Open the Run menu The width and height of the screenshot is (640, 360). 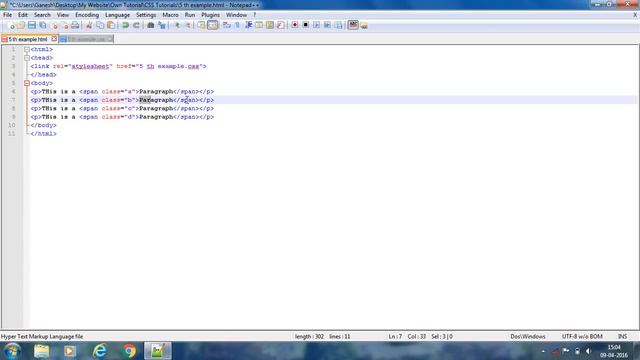tap(190, 15)
